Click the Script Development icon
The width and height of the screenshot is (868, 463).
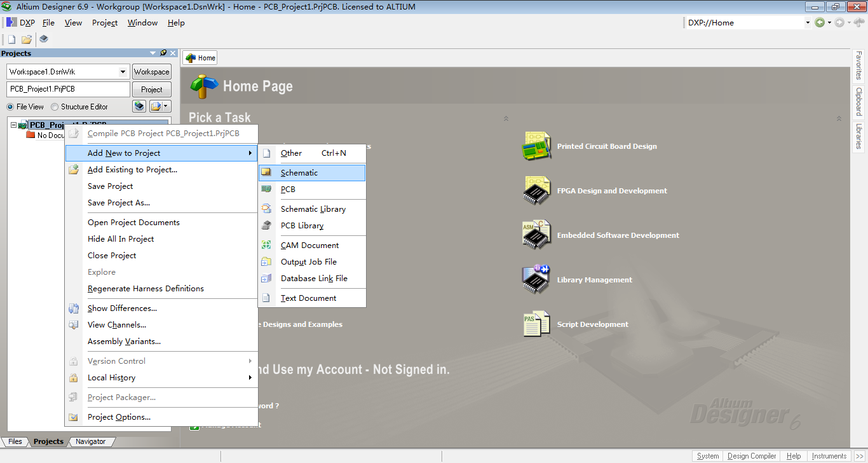tap(536, 324)
